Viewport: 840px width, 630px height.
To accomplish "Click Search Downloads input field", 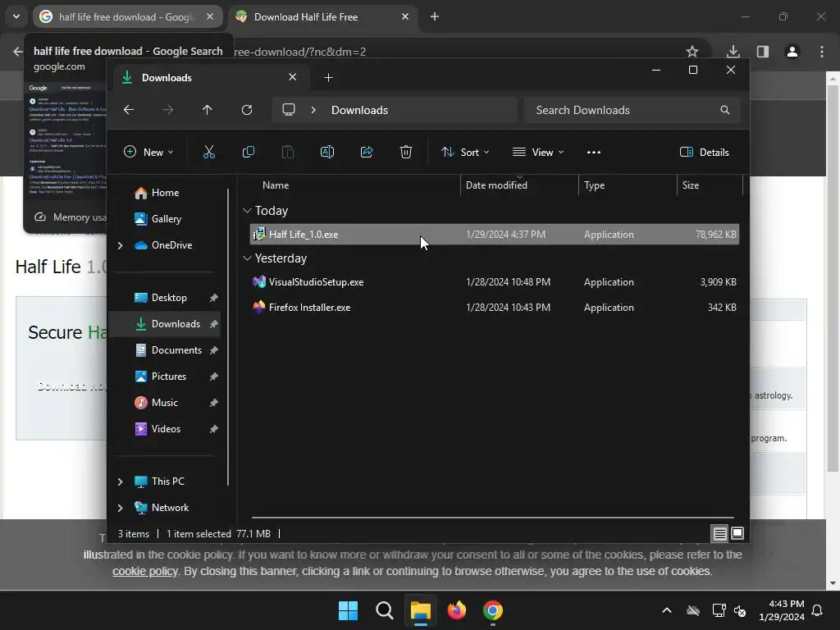I will coord(632,110).
